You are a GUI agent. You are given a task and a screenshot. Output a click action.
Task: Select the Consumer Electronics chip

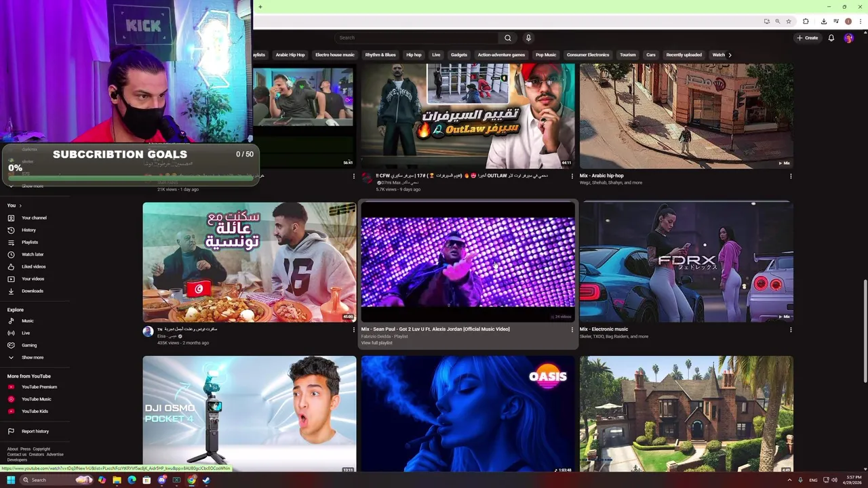tap(588, 55)
